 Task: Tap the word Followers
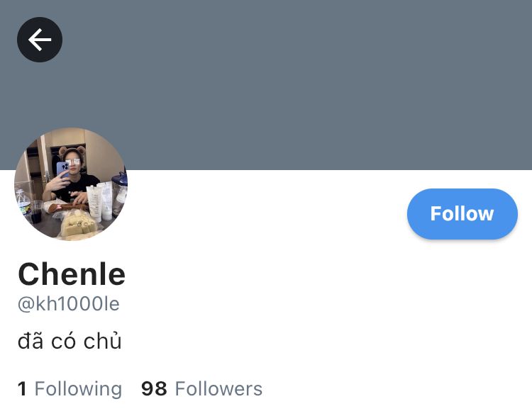(x=218, y=388)
